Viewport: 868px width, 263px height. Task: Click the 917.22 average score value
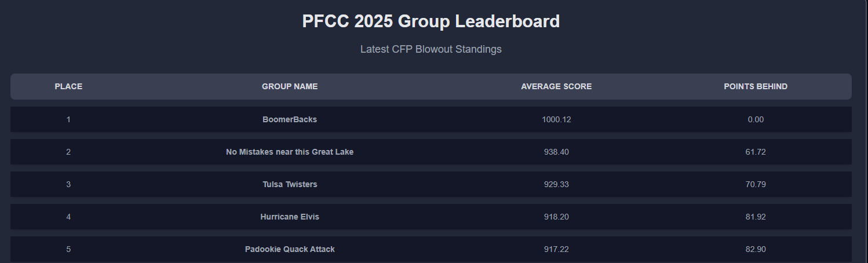coord(556,249)
